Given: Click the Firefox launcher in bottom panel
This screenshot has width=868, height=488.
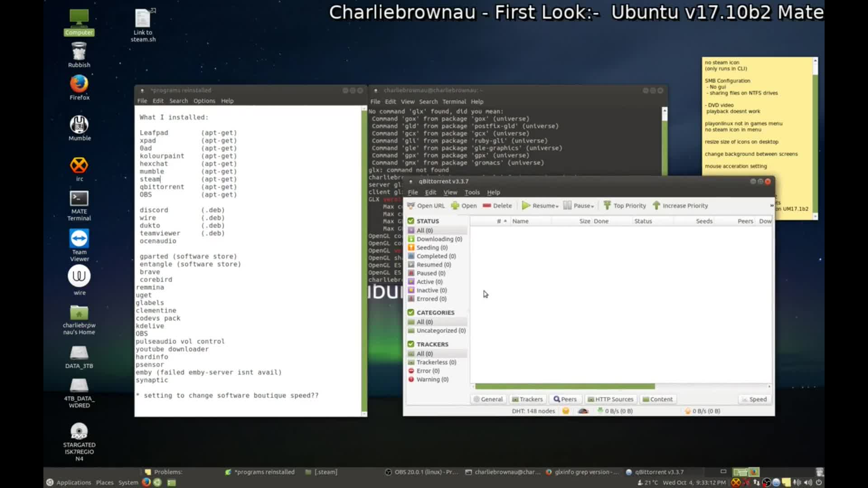Looking at the screenshot, I should [146, 482].
